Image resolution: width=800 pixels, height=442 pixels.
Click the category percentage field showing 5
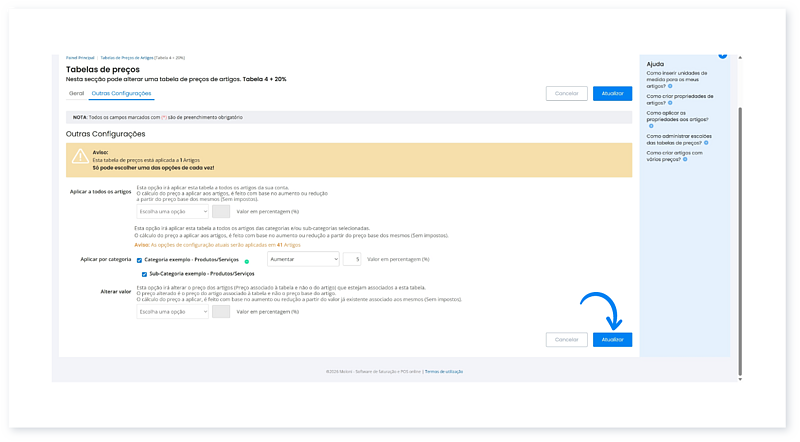pyautogui.click(x=352, y=259)
